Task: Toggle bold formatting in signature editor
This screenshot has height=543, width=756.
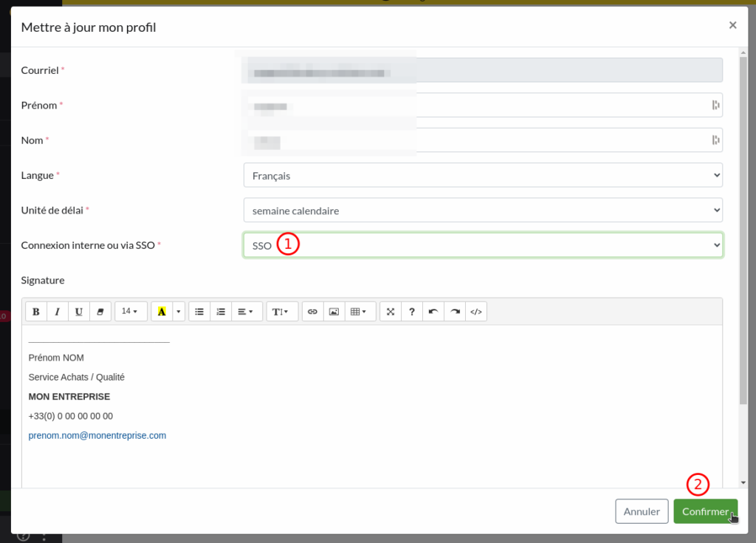Action: 36,312
